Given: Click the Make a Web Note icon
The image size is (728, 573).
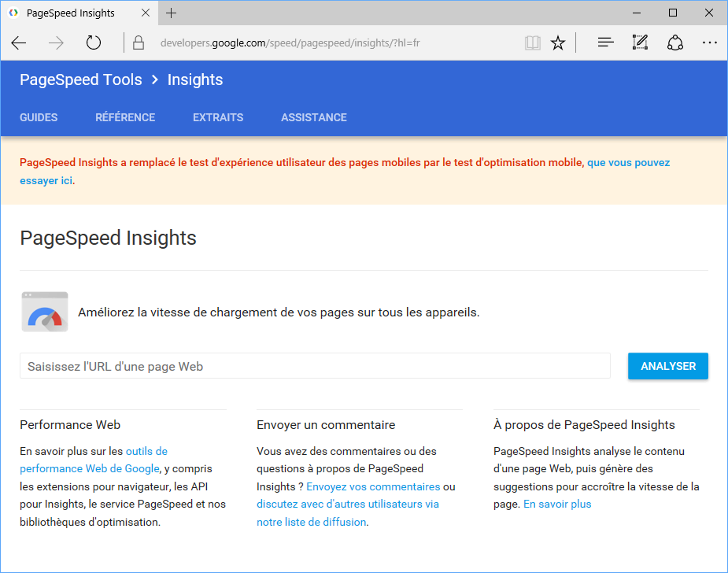Looking at the screenshot, I should [x=639, y=43].
